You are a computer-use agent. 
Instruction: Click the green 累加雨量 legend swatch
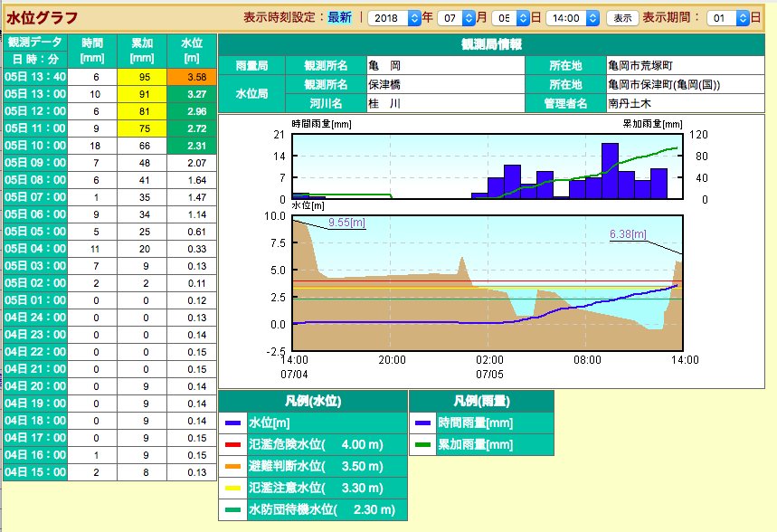422,445
